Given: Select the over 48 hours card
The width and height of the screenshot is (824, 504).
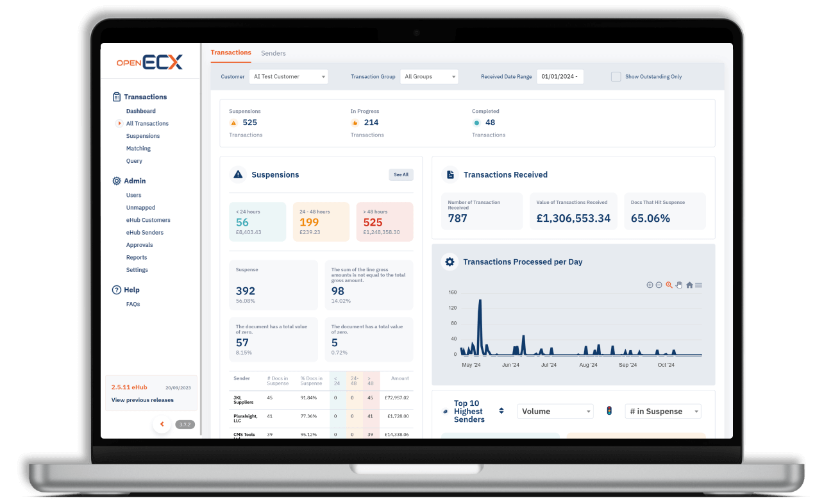Looking at the screenshot, I should pos(385,222).
